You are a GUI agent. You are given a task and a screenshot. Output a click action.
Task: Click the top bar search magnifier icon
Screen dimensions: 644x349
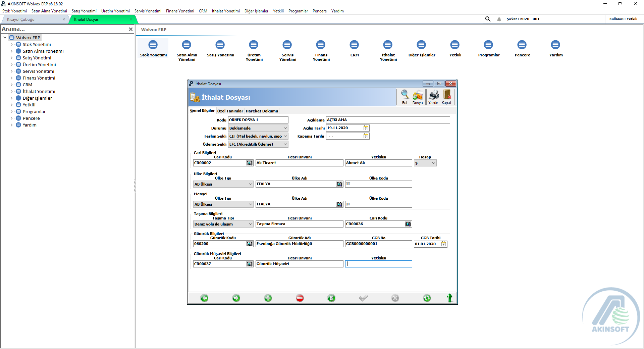click(488, 19)
